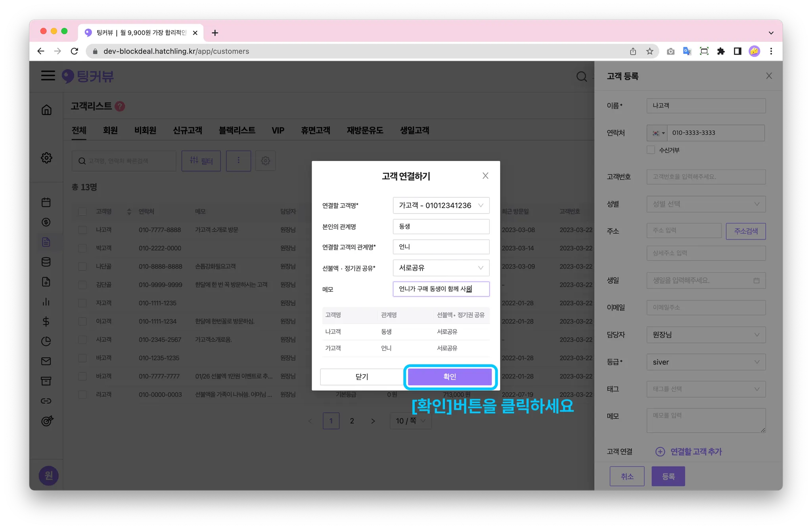Screen dimensions: 812x529
Task: Click the home icon in sidebar
Action: pyautogui.click(x=46, y=110)
